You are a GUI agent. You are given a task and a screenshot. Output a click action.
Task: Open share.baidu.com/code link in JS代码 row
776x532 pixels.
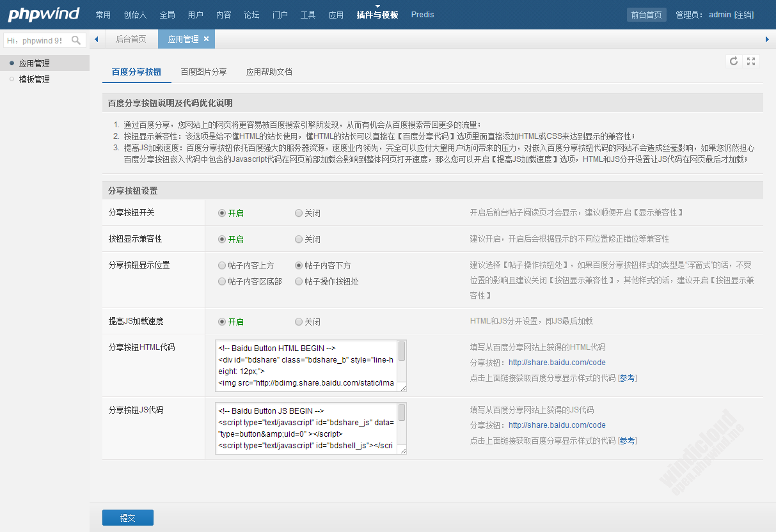(x=557, y=425)
